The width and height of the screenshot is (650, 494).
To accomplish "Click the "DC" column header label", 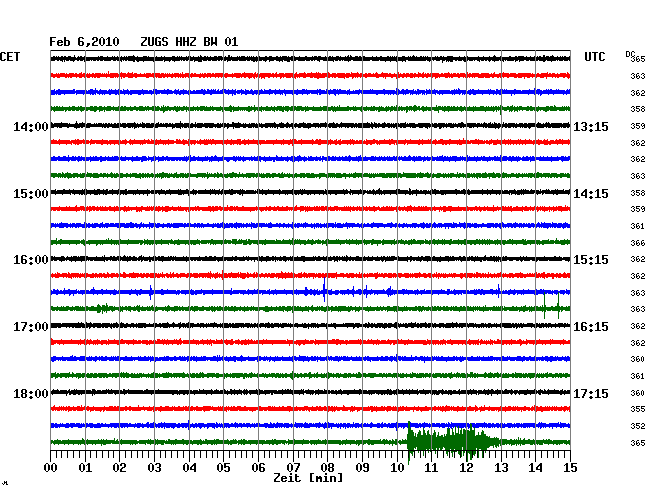I will coord(630,54).
